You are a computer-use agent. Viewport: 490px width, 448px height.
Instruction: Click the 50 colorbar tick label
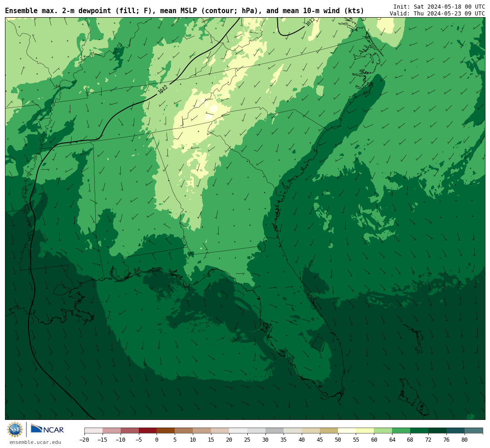(x=338, y=440)
